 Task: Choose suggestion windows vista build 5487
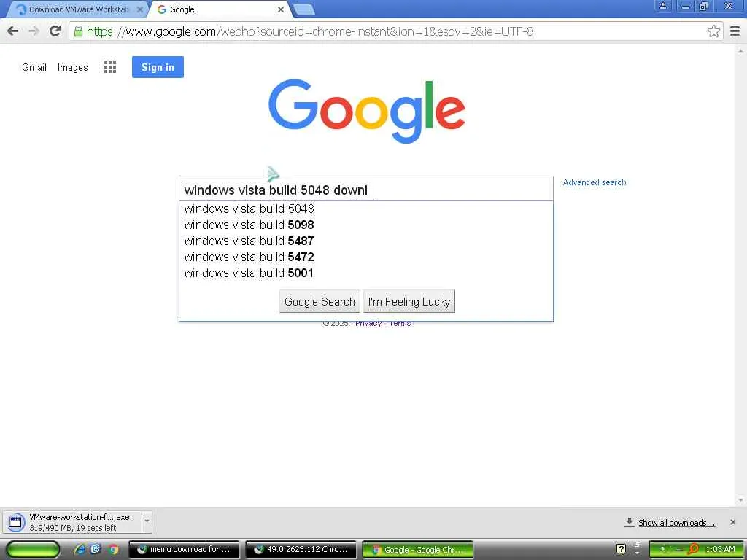click(x=366, y=241)
